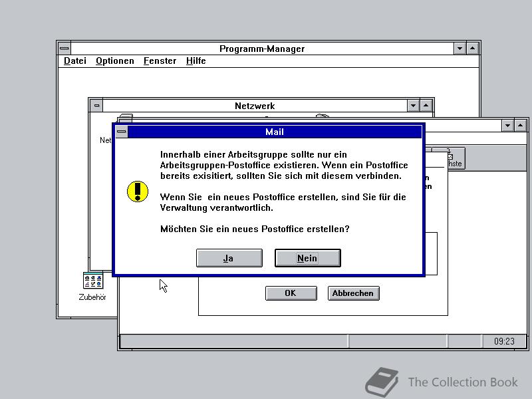Click OK in the dialog behind Mail

pos(291,293)
